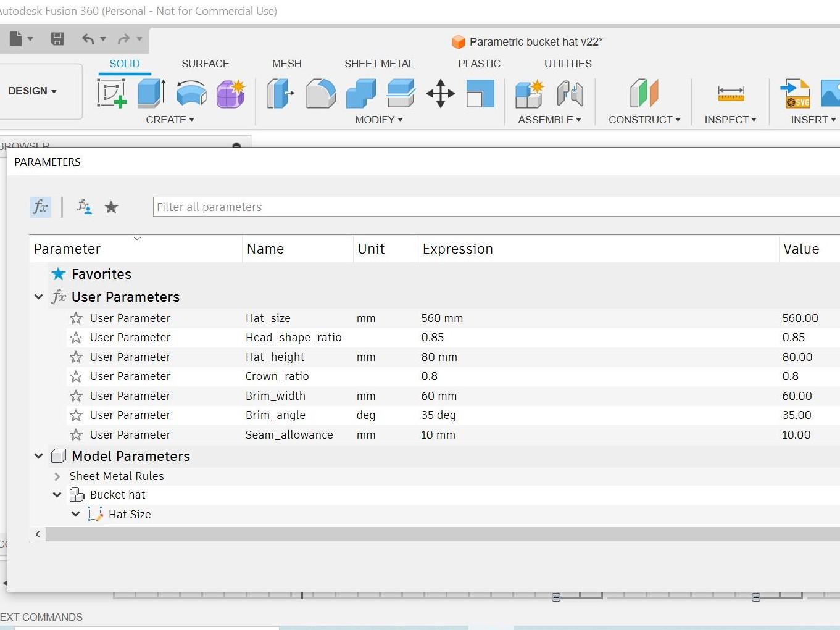
Task: Favorite the Brim_width parameter
Action: tap(76, 396)
